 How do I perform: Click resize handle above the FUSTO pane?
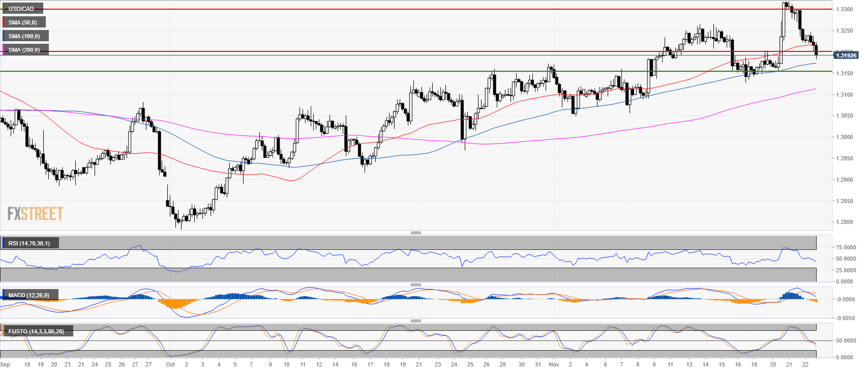415,321
